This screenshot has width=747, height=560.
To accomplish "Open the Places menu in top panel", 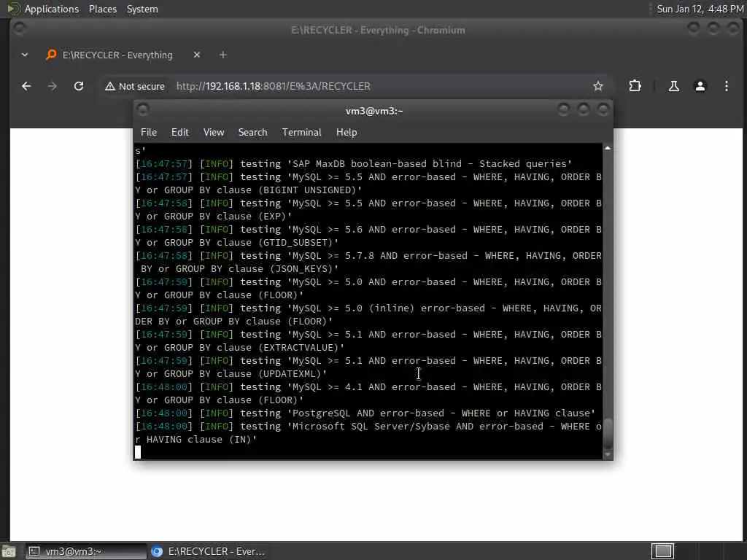I will 102,9.
